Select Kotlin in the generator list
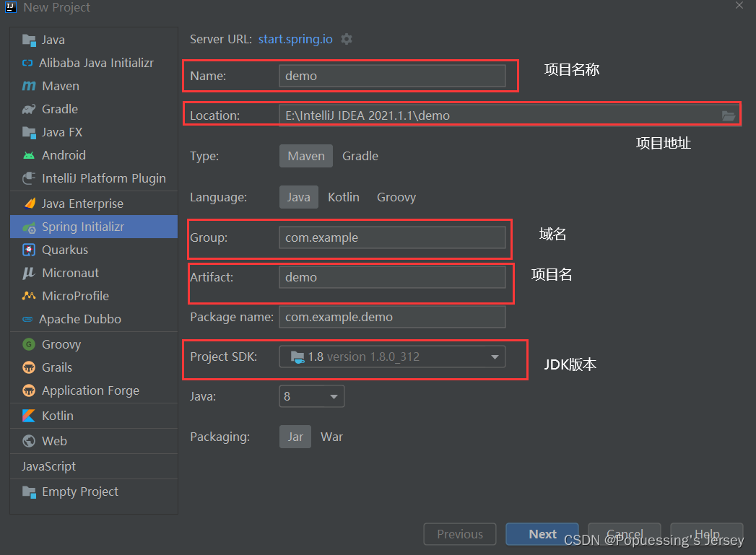This screenshot has height=555, width=756. (x=94, y=416)
